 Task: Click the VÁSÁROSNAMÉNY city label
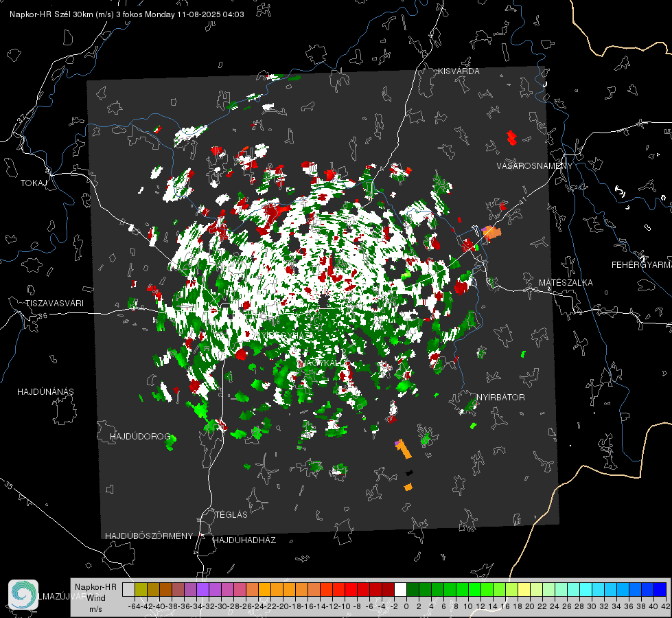535,165
